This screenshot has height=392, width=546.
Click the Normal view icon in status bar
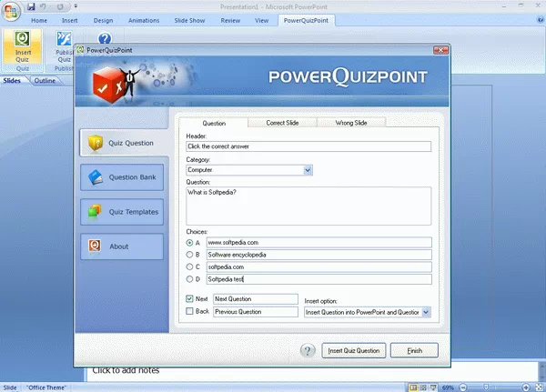click(x=413, y=387)
